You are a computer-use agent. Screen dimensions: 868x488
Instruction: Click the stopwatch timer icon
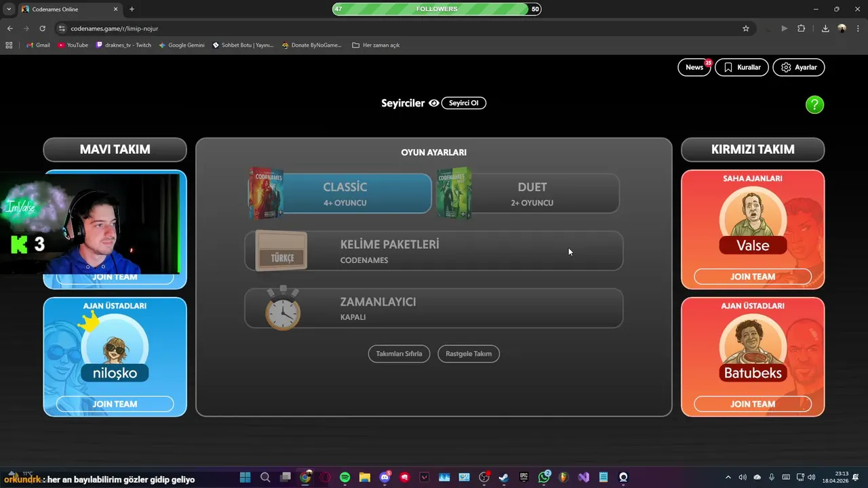coord(283,308)
